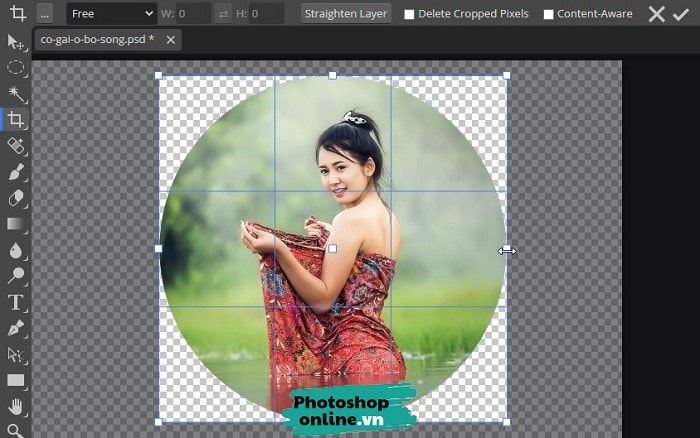
Task: Select the Brush tool
Action: (x=16, y=172)
